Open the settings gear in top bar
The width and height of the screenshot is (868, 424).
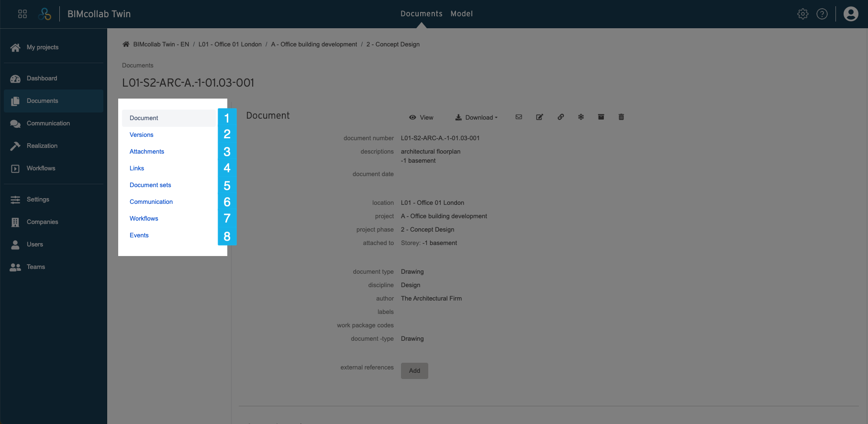[x=803, y=14]
